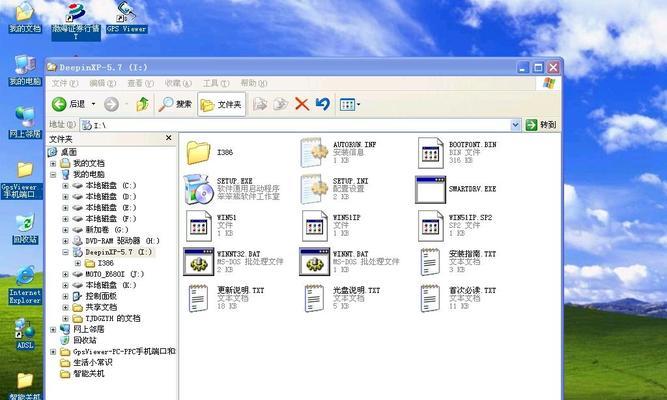
Task: Open the 我的文档 desktop icon
Action: 25,17
